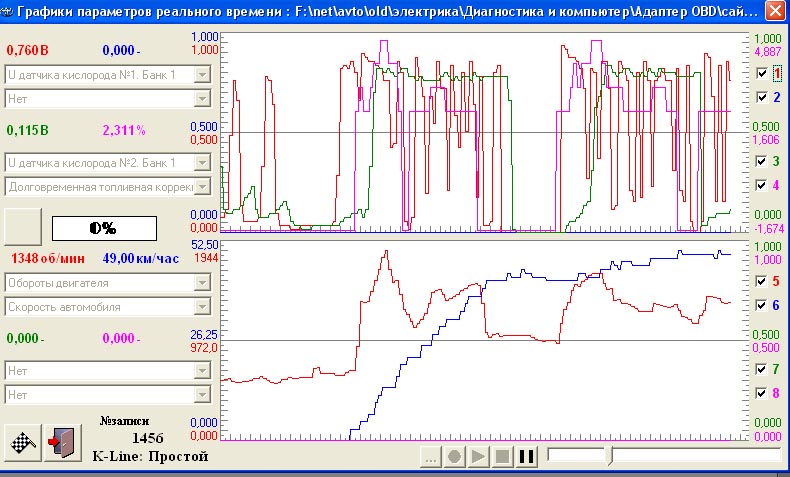Click the checkered flag start icon

[x=22, y=442]
